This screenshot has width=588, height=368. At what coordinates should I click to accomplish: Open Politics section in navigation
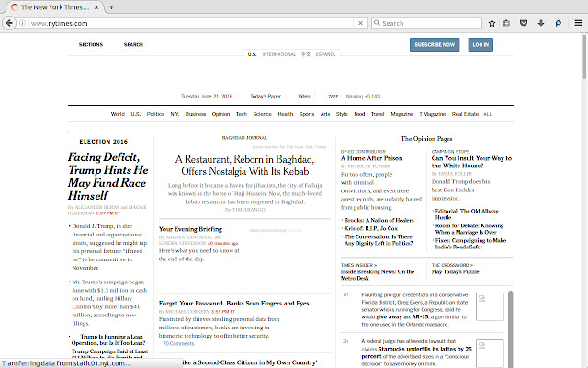155,114
